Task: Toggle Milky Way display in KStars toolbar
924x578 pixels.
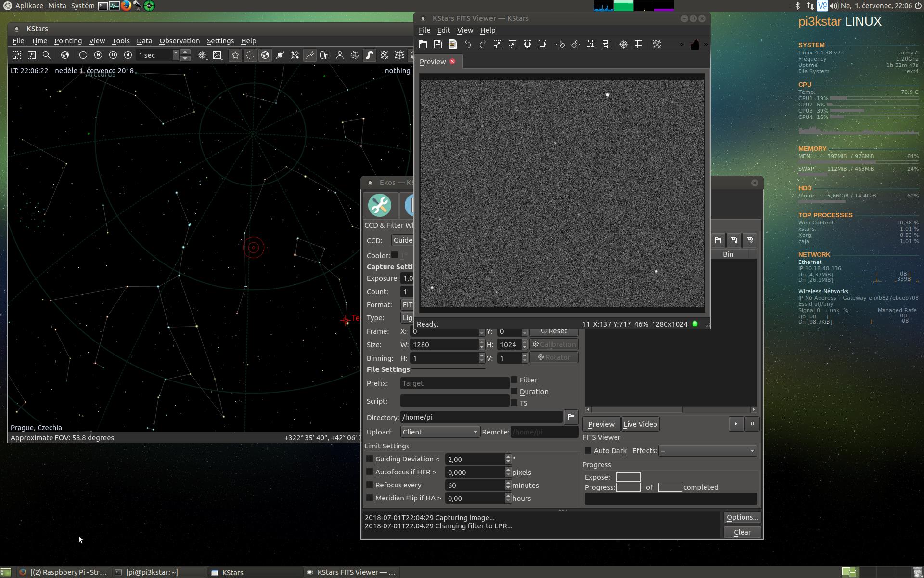Action: coord(369,55)
